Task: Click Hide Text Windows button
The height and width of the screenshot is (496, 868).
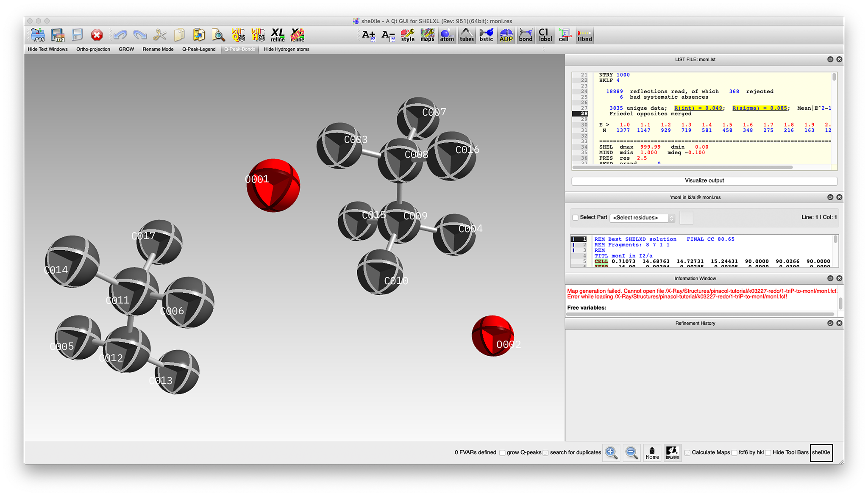Action: click(48, 50)
